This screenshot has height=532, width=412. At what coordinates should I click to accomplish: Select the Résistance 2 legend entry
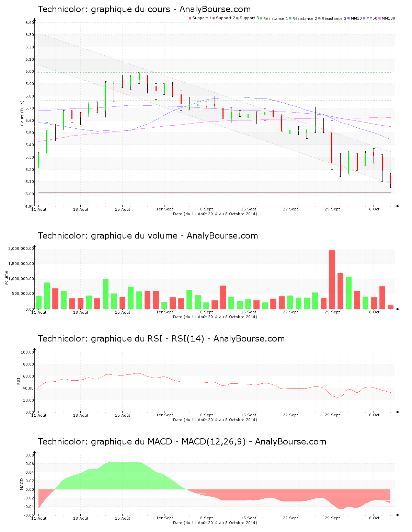(x=303, y=18)
